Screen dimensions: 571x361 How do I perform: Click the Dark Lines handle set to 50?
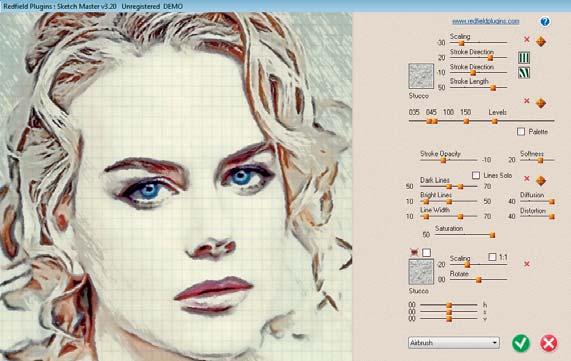(449, 187)
